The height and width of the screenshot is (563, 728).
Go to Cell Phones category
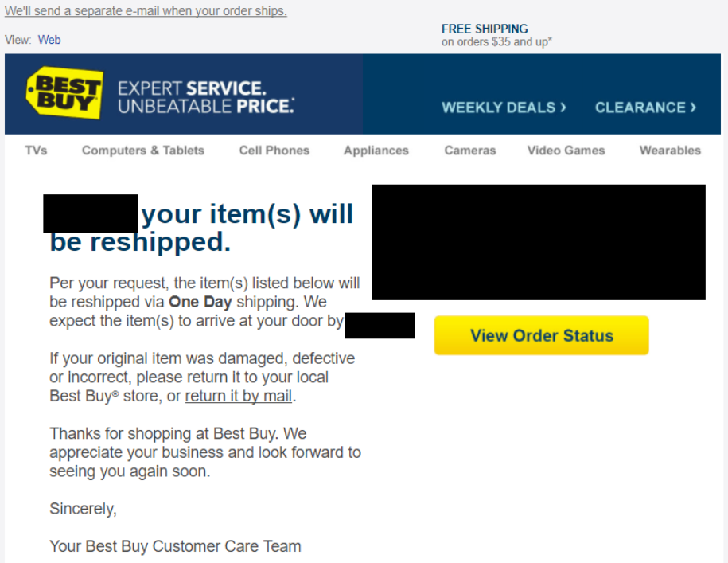[274, 151]
